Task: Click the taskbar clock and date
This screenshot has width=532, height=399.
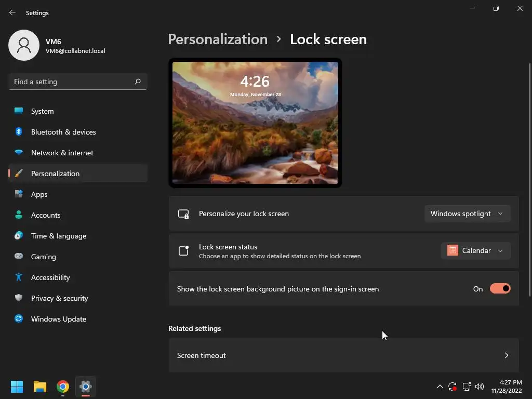Action: coord(507,387)
